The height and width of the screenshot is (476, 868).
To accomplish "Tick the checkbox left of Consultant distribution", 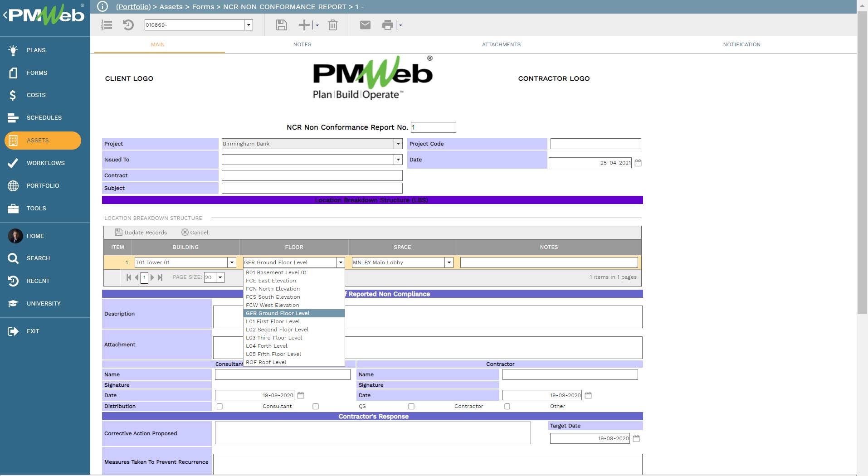I will (x=219, y=406).
